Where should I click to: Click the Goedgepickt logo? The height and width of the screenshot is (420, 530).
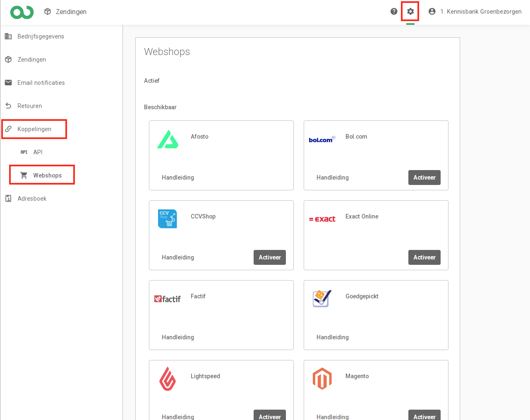pyautogui.click(x=322, y=298)
